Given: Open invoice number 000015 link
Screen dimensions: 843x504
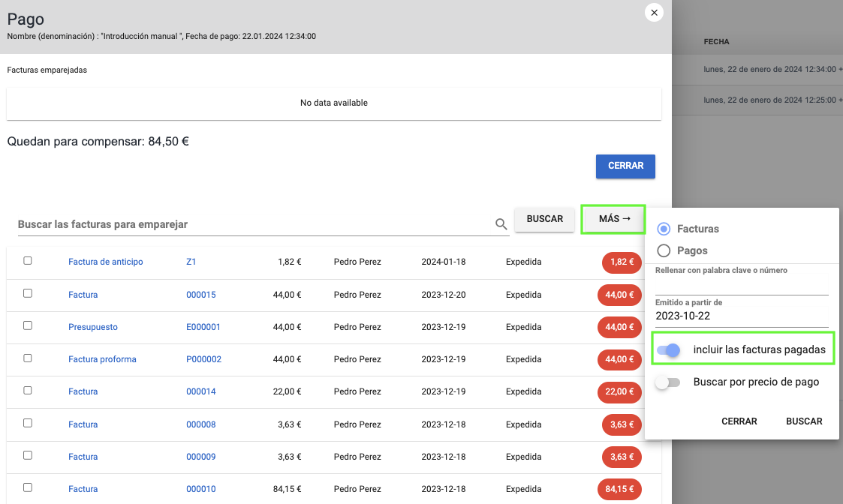Looking at the screenshot, I should (201, 295).
